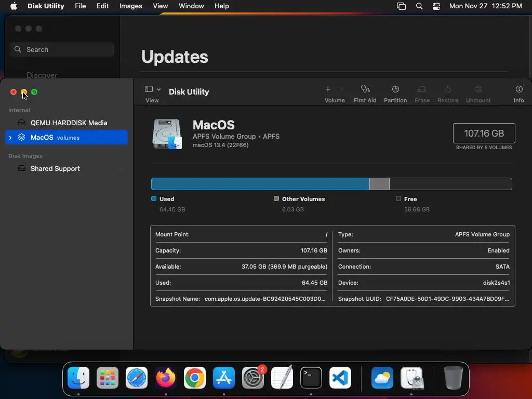Open the Apple menu
This screenshot has width=532, height=399.
click(x=14, y=6)
